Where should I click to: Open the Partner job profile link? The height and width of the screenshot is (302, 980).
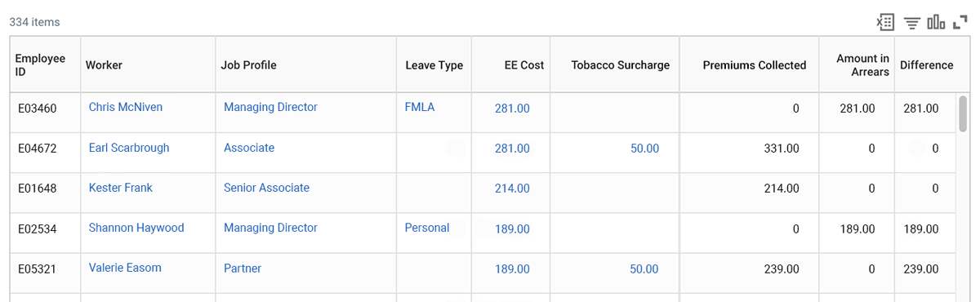click(x=243, y=268)
